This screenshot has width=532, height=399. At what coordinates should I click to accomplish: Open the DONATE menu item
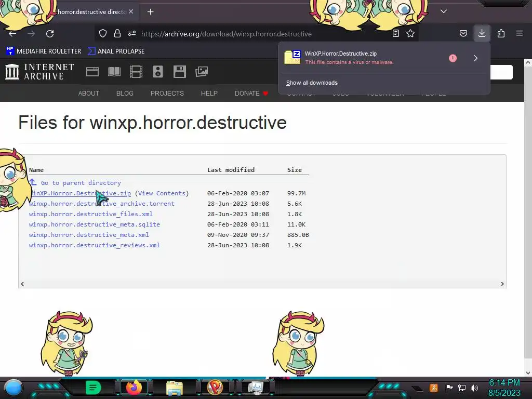coord(251,94)
